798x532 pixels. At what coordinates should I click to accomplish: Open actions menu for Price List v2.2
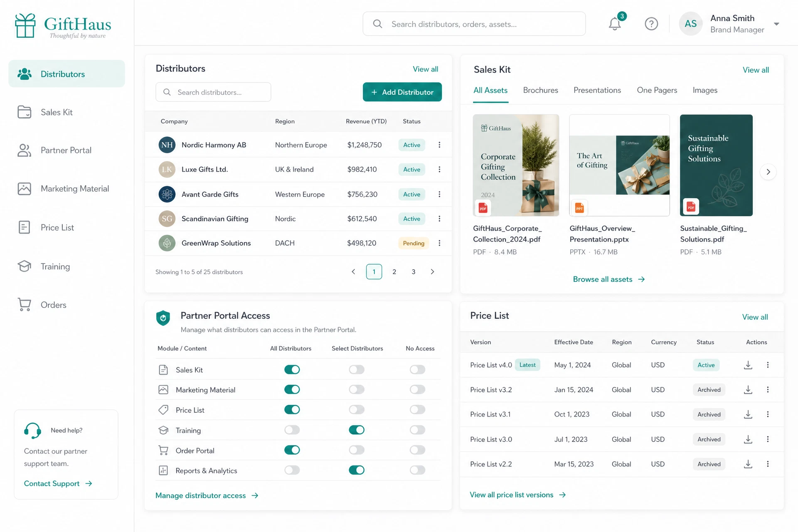(768, 464)
